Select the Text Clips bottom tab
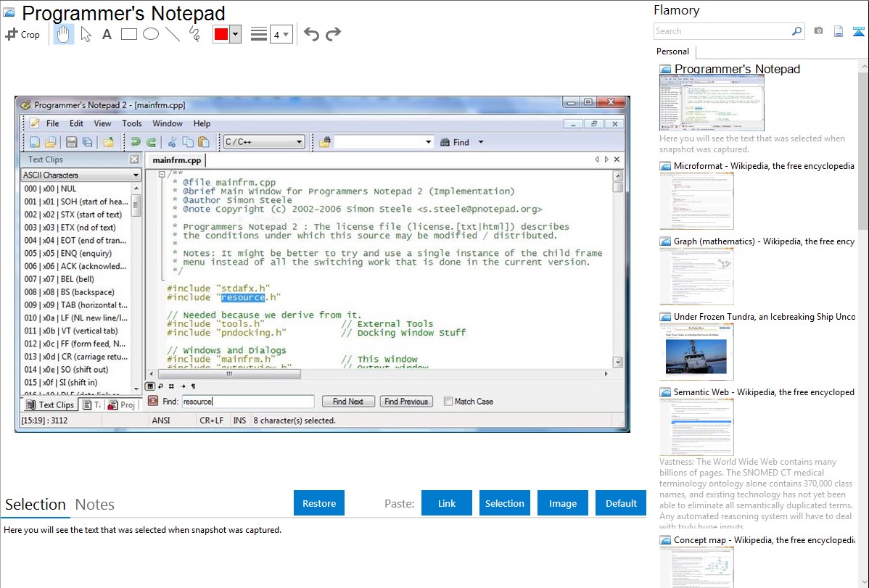The image size is (869, 588). (50, 405)
